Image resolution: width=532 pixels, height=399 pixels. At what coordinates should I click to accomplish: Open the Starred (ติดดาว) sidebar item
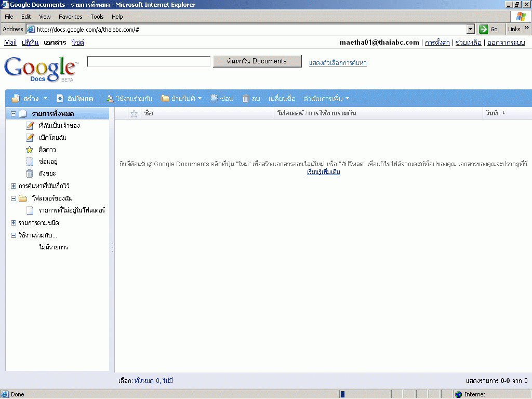(x=30, y=150)
